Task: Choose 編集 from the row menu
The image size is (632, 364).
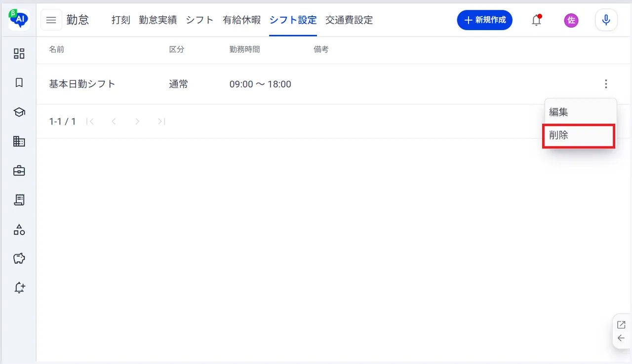Action: pyautogui.click(x=581, y=112)
